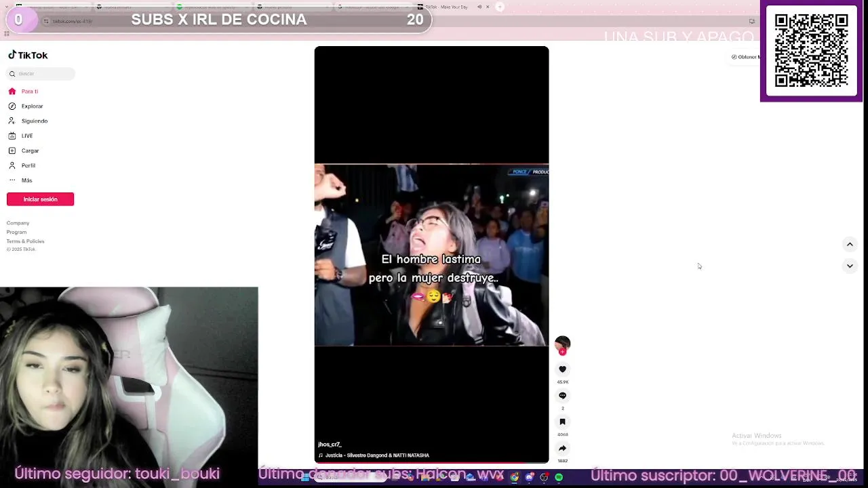Image resolution: width=868 pixels, height=488 pixels.
Task: Open the Para ti feed
Action: point(23,91)
